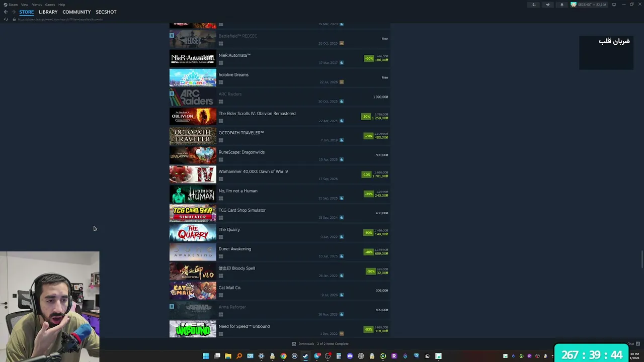Click the -60% discount badge on NieR:Automata

click(369, 58)
